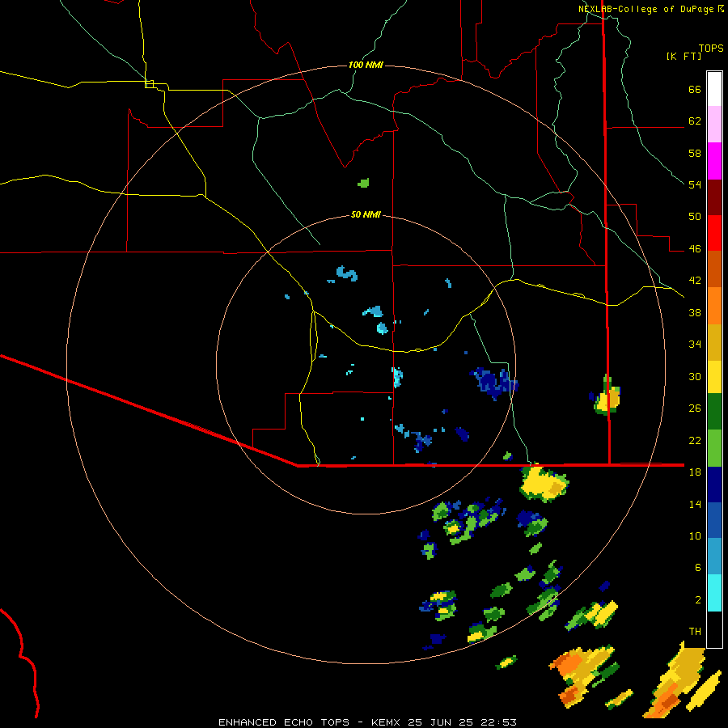
Task: Select legend value "10"
Action: pyautogui.click(x=695, y=535)
